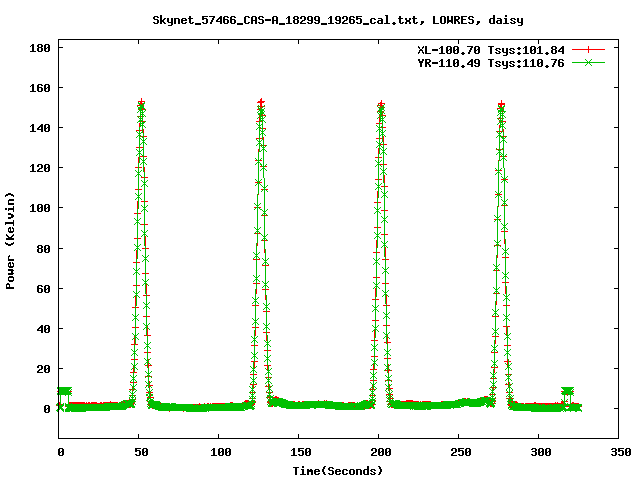
Task: Click the top of the third peak near 200 seconds
Action: pos(381,104)
